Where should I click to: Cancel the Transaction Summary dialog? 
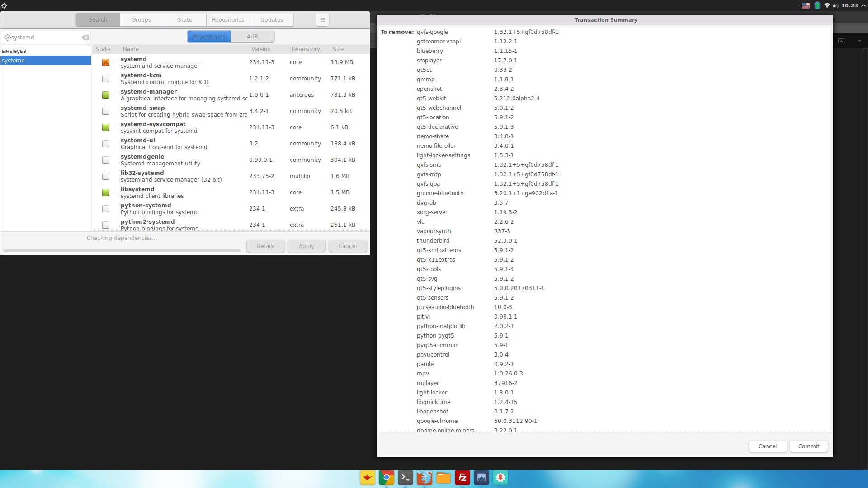click(x=767, y=446)
